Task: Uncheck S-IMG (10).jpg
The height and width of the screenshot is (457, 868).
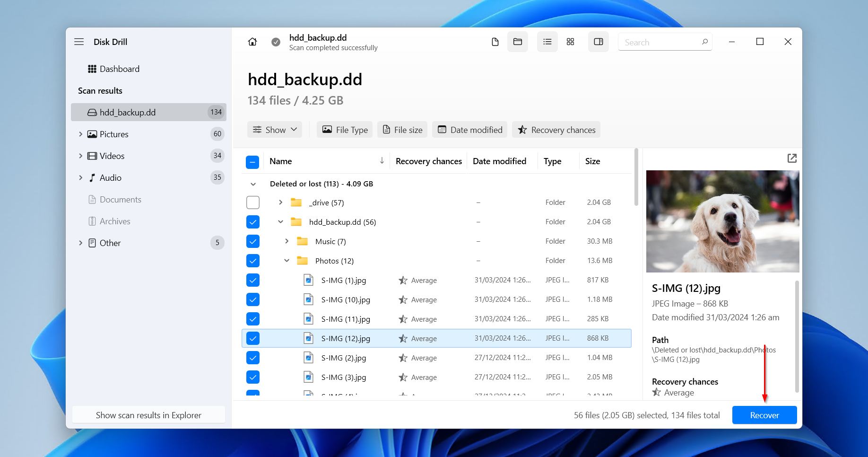Action: pos(253,299)
